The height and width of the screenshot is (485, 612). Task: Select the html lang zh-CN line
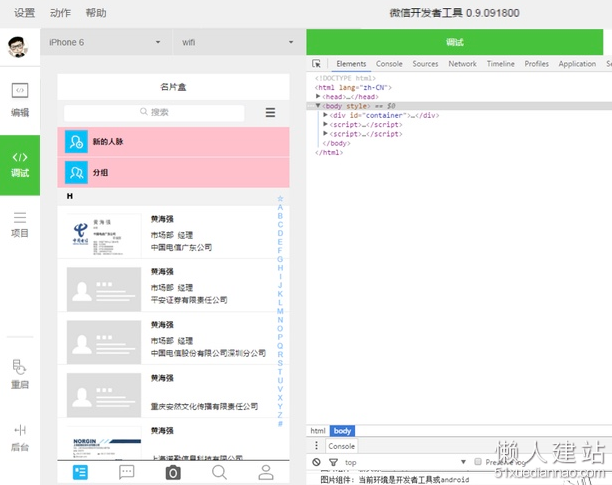tap(353, 87)
